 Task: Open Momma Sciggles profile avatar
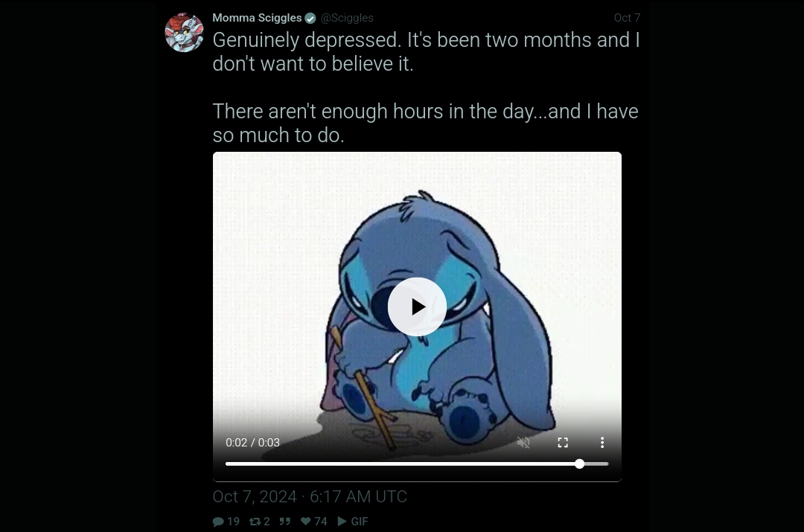(184, 32)
